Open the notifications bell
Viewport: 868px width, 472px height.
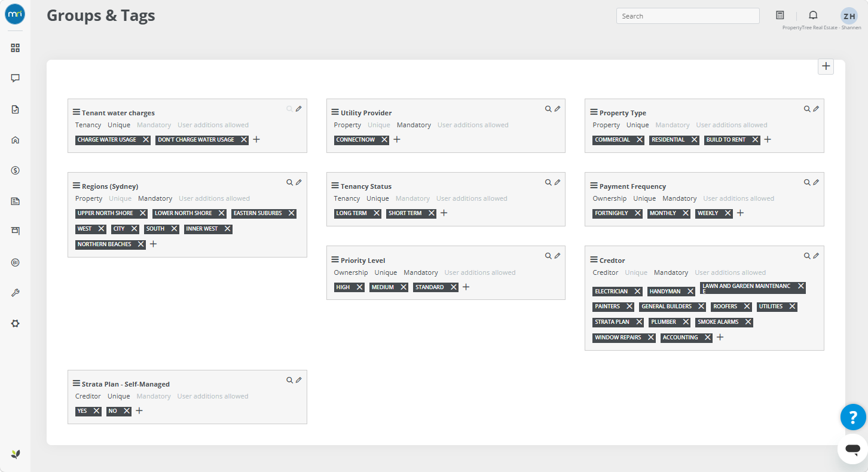coord(813,16)
